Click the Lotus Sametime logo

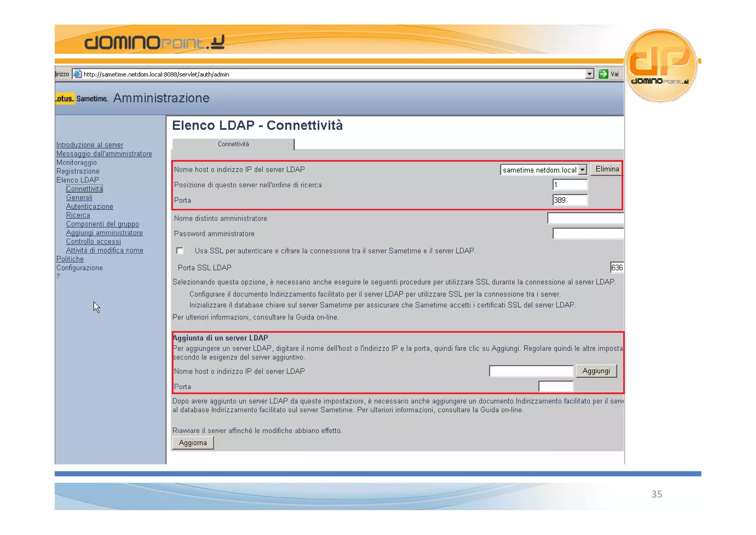click(x=81, y=98)
